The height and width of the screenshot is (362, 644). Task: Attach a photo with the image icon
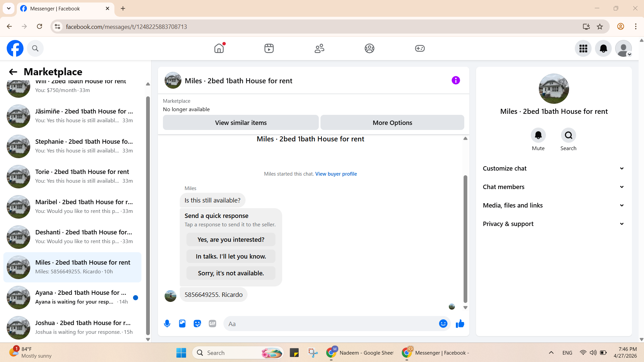tap(182, 324)
